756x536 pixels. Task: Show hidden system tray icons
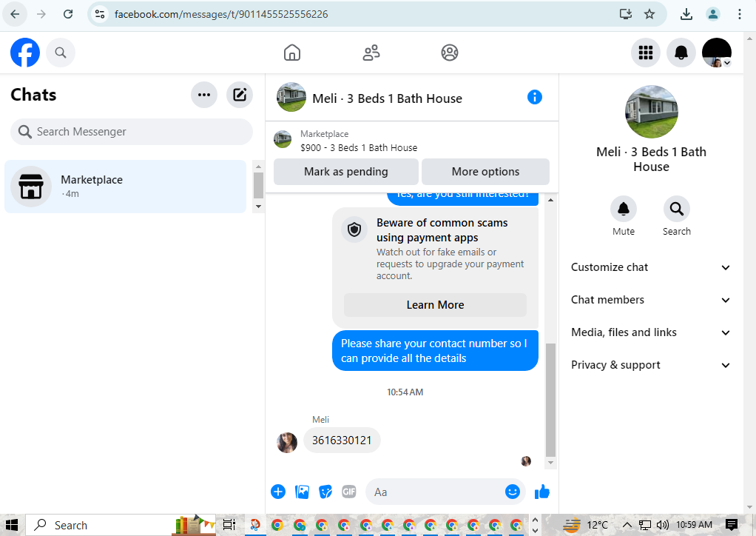(627, 525)
